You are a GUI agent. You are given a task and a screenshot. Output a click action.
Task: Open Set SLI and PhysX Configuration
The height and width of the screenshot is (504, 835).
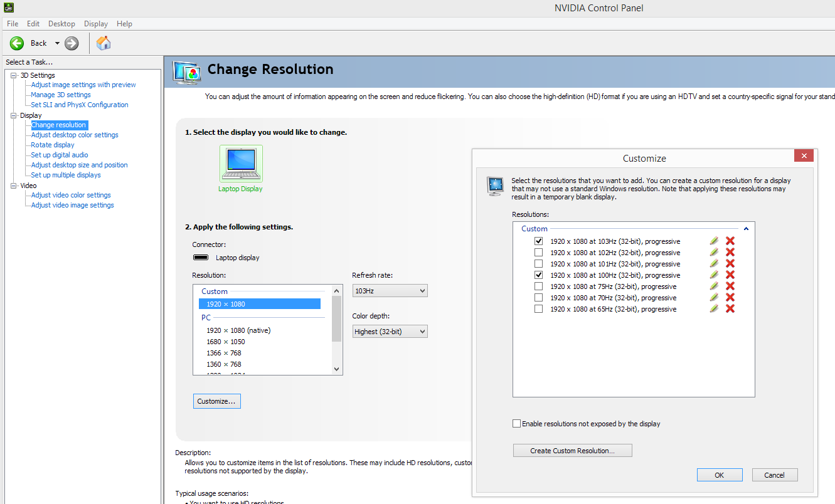[x=80, y=105]
